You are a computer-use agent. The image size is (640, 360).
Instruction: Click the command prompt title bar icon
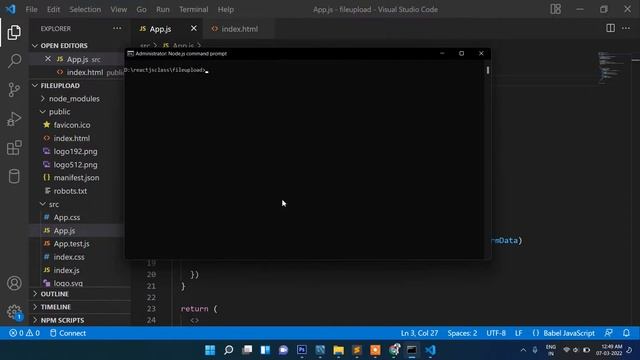(x=130, y=53)
